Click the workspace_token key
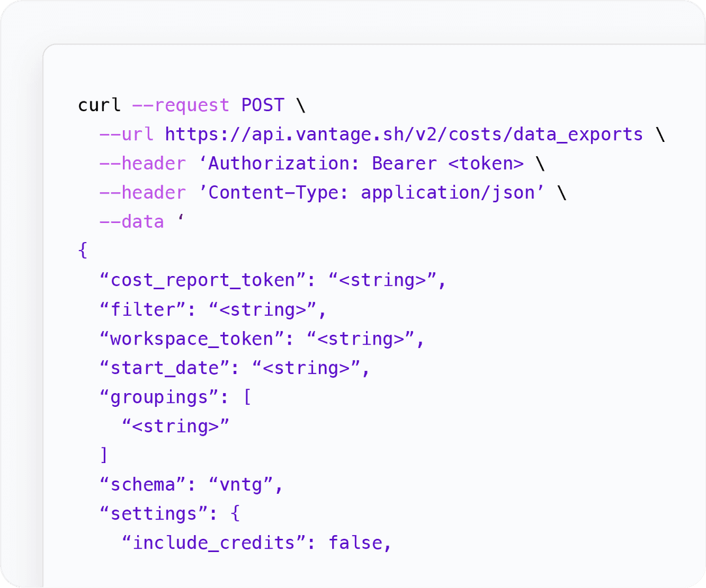The image size is (706, 588). [x=192, y=339]
